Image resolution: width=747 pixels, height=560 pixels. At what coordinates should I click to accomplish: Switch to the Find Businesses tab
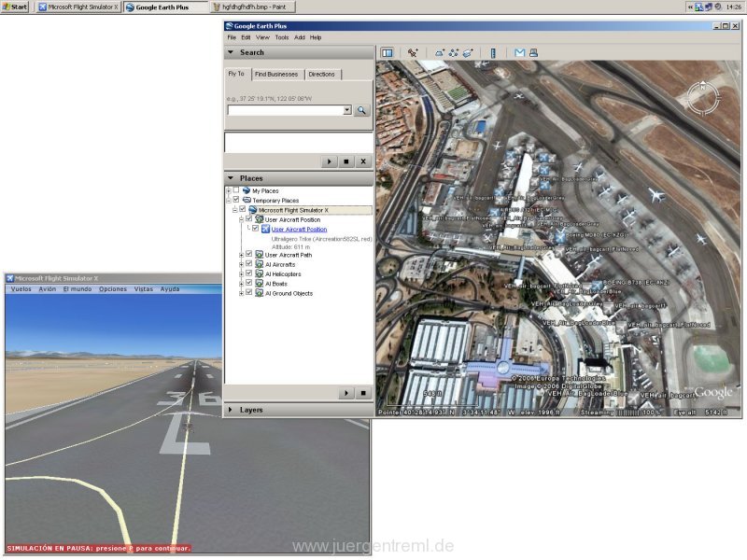(276, 75)
